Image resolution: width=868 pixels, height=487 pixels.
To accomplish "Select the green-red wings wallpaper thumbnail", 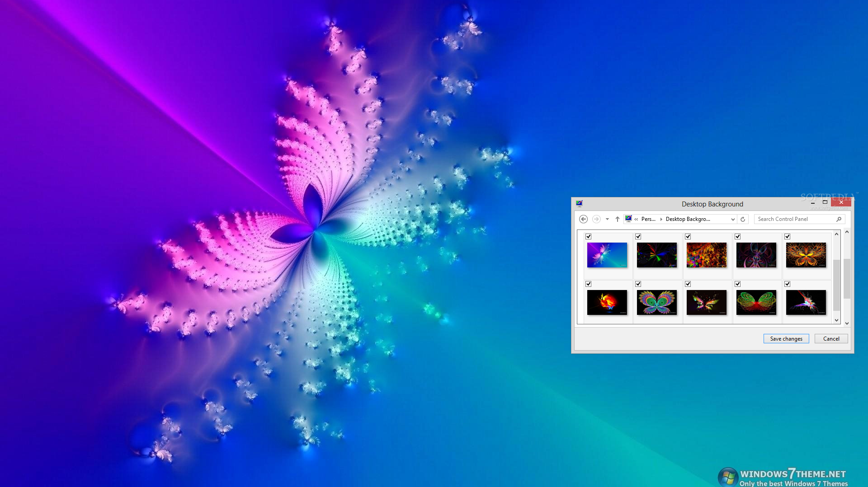I will (x=756, y=302).
